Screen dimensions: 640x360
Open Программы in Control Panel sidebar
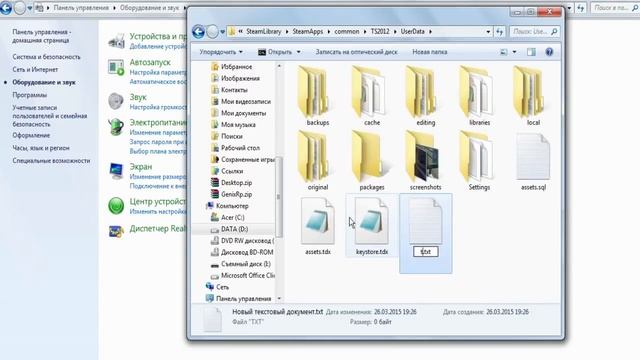click(29, 95)
